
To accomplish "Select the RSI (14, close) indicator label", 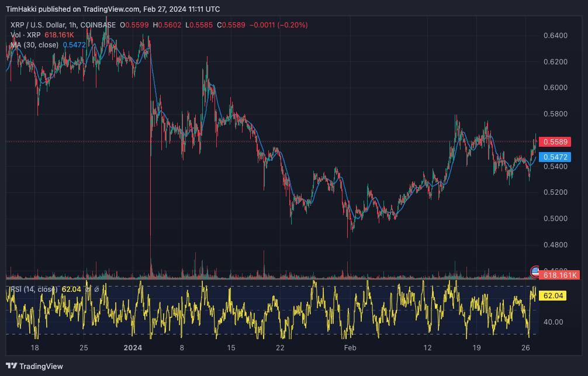I will [34, 289].
